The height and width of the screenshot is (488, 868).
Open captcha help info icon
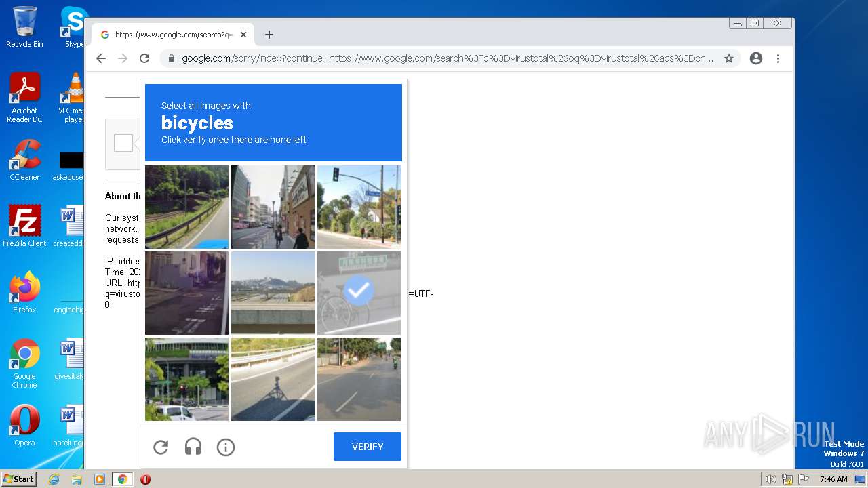[x=226, y=447]
